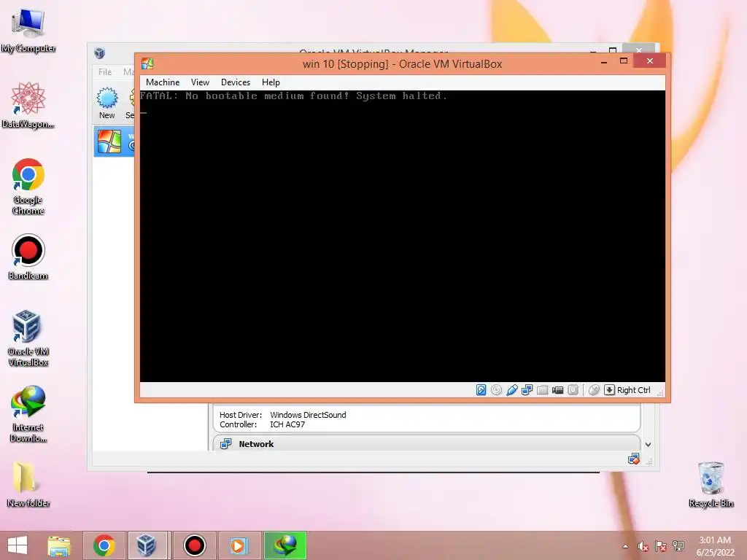The image size is (747, 560).
Task: Click the network adapters status icon
Action: [527, 390]
